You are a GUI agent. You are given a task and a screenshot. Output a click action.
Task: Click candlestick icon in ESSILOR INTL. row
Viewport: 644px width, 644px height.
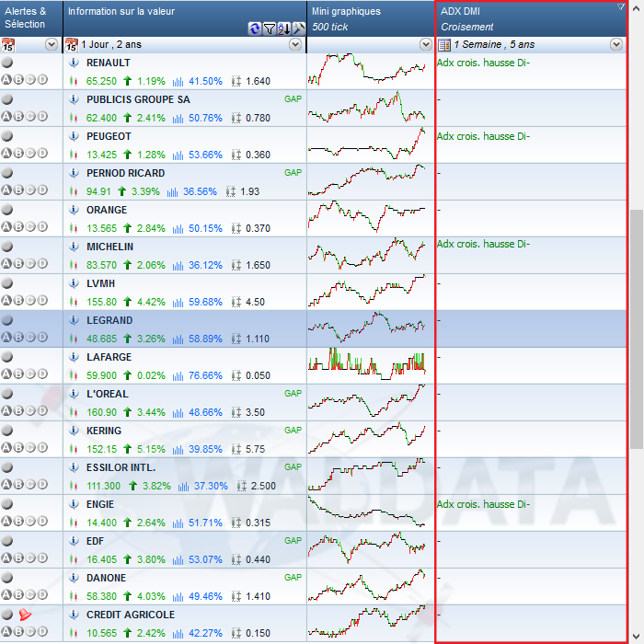pos(74,486)
